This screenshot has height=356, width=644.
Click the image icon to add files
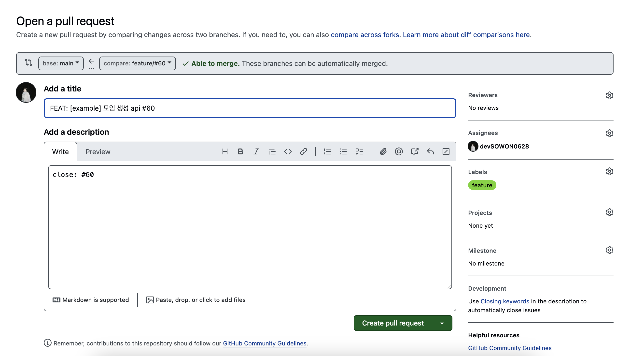tap(150, 300)
